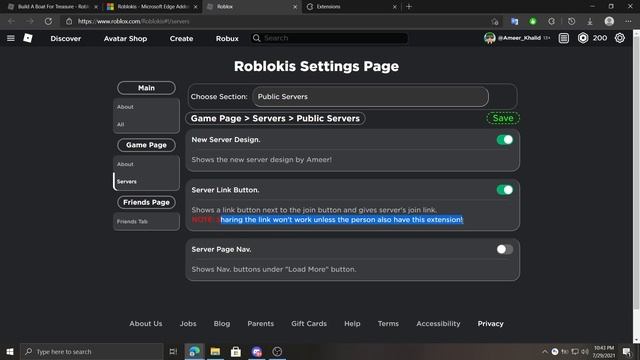The width and height of the screenshot is (640, 360).
Task: Reload the page with the refresh icon
Action: click(48, 21)
